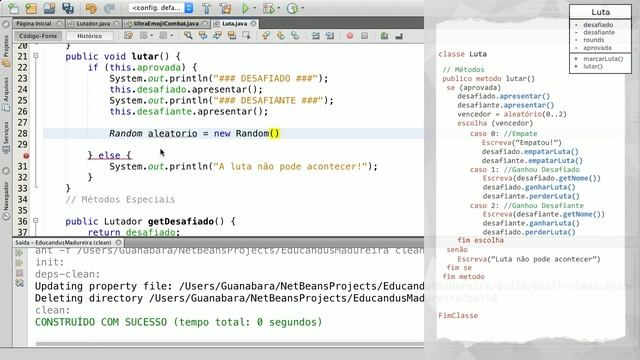Click the Shift Line Left icon

click(x=316, y=36)
